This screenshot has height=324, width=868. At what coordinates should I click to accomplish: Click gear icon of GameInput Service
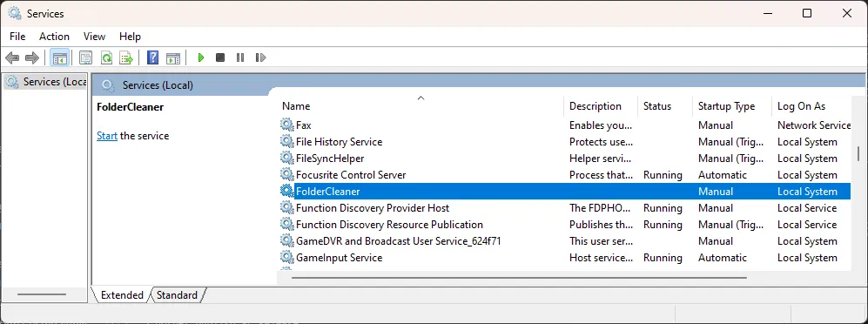coord(286,258)
